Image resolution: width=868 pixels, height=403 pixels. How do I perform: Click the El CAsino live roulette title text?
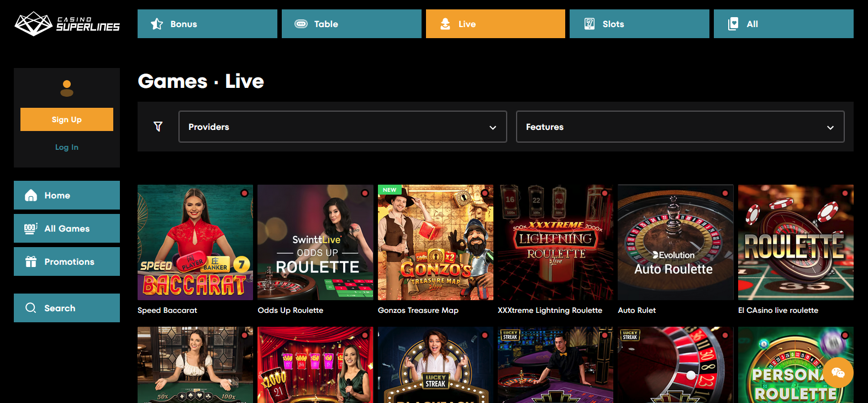(x=778, y=310)
